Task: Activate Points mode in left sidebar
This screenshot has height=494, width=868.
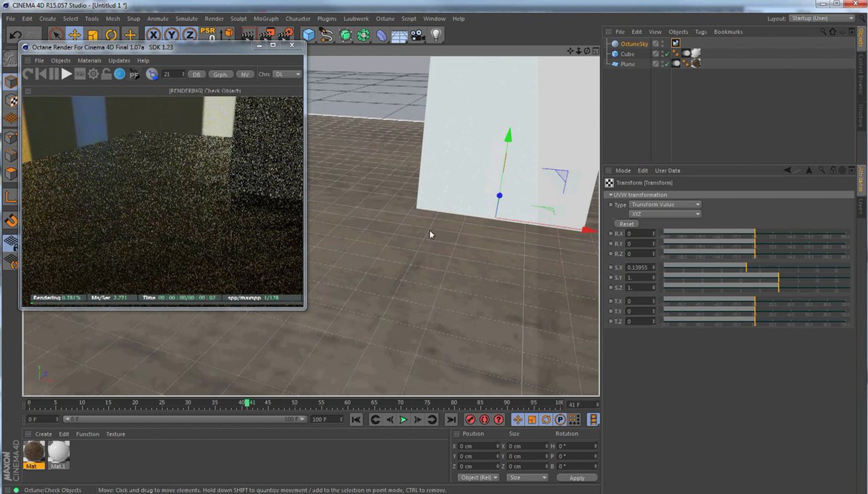Action: pyautogui.click(x=11, y=137)
